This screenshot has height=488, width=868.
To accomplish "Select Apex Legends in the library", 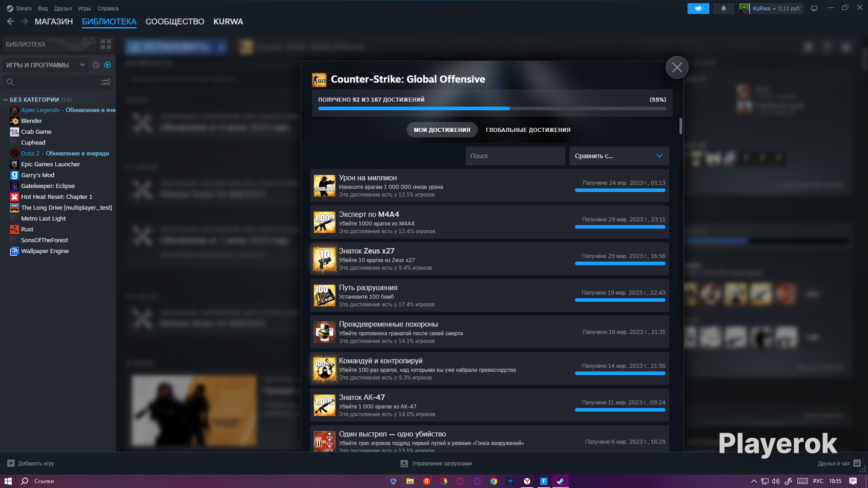I will pyautogui.click(x=62, y=110).
